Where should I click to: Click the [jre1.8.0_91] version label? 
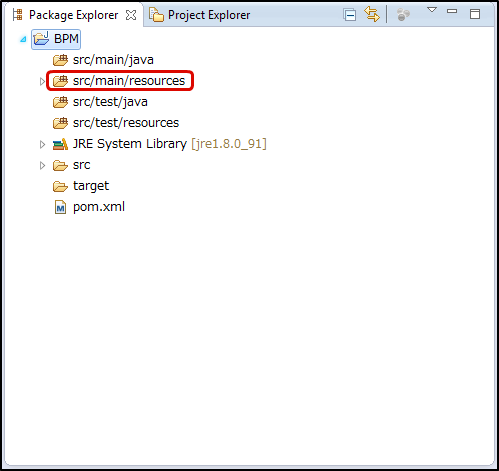coord(229,144)
